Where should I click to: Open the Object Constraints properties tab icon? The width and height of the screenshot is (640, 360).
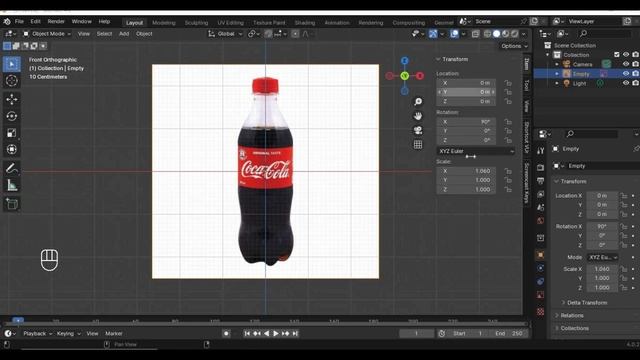pos(540,282)
